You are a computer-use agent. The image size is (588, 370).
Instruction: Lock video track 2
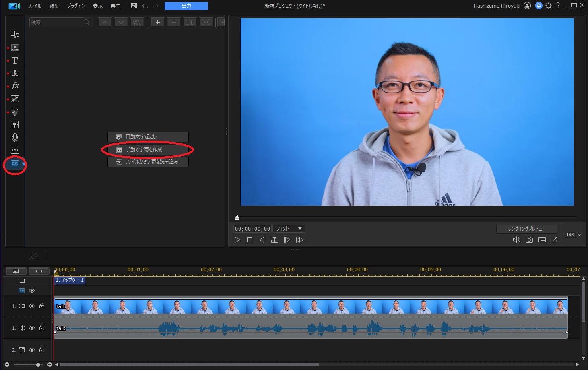[42, 350]
